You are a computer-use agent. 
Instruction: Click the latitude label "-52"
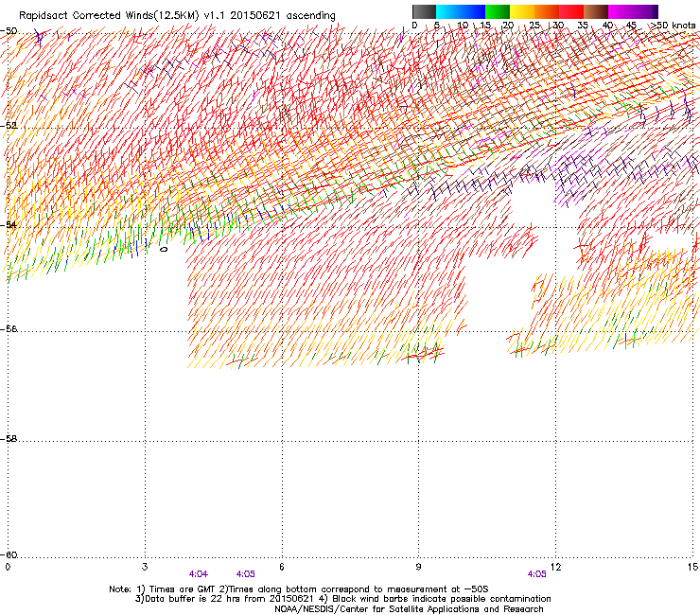[9, 126]
